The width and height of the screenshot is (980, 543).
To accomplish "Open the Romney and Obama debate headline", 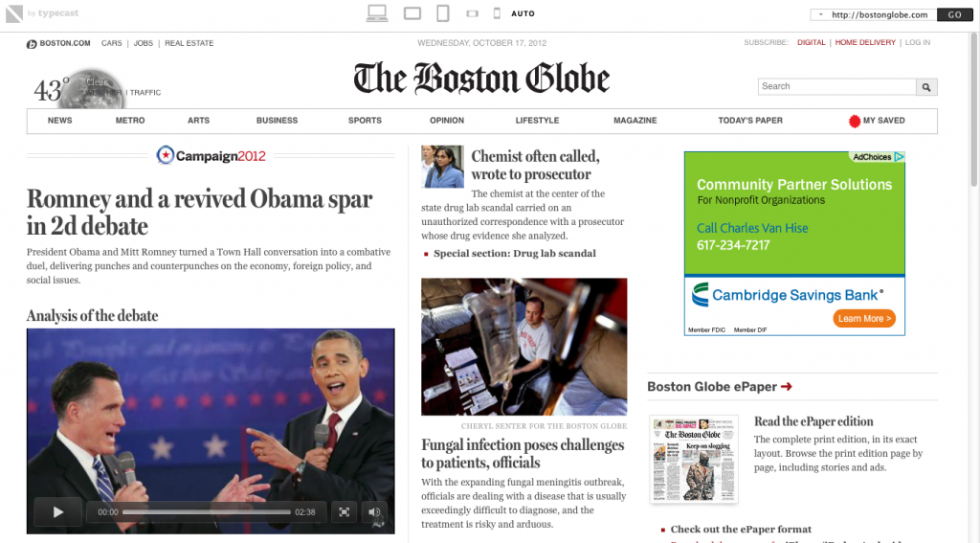I will pyautogui.click(x=199, y=212).
